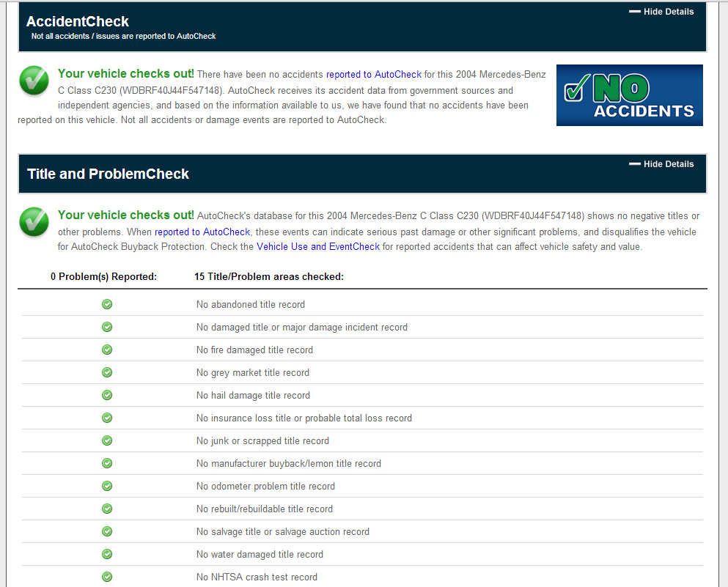Follow the Vehicle Use and EventCheck link

pos(318,247)
